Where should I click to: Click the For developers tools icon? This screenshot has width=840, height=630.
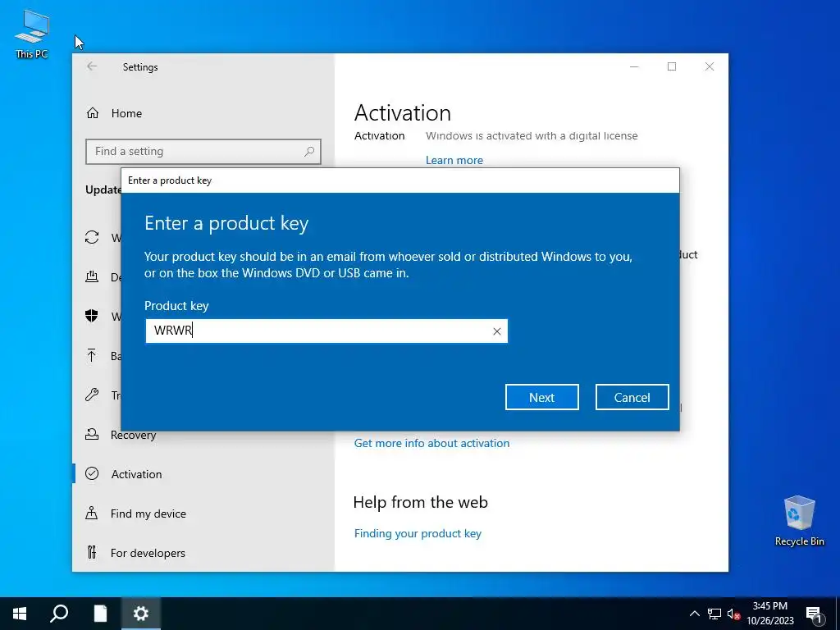tap(92, 552)
